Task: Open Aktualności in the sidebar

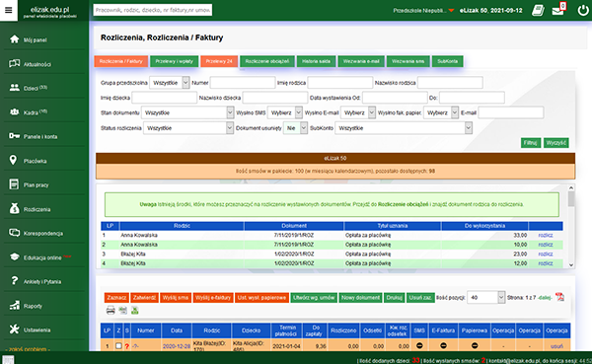Action: 37,64
